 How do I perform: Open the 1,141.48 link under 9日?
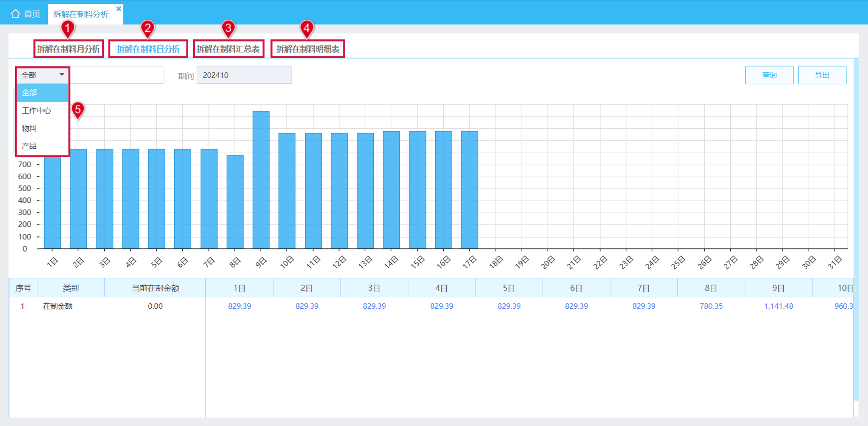point(779,306)
